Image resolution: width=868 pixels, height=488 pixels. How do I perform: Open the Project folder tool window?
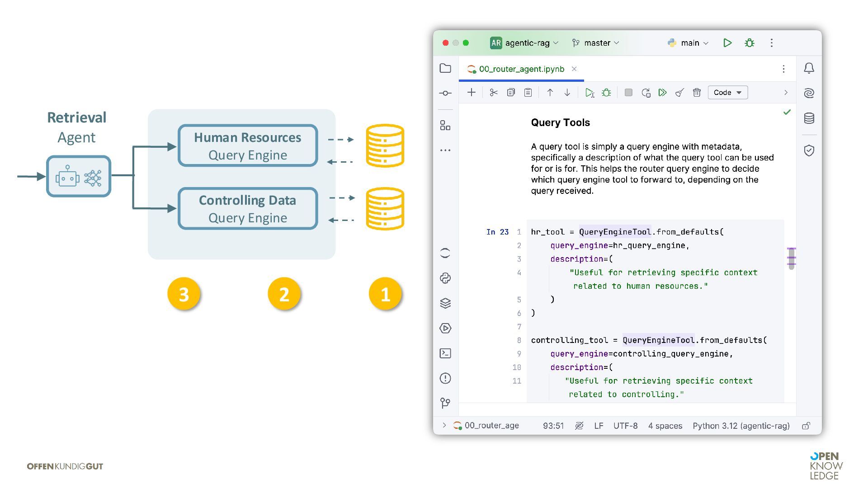coord(445,68)
